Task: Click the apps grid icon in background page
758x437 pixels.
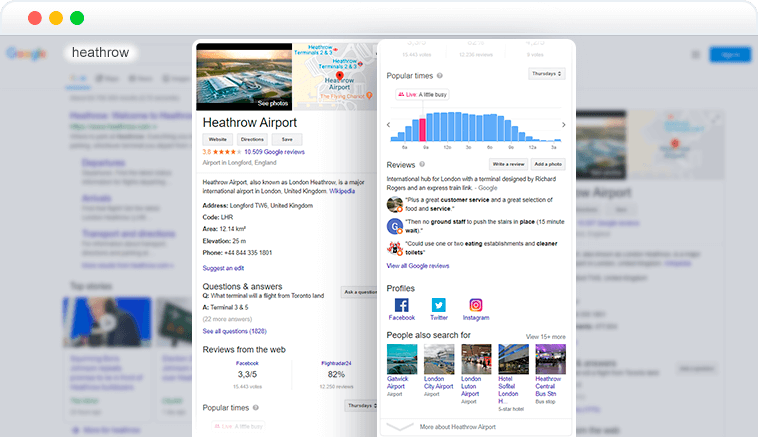Action: tap(695, 55)
